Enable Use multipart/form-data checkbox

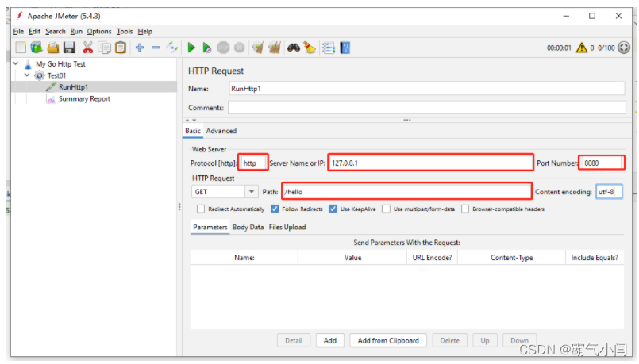click(387, 209)
